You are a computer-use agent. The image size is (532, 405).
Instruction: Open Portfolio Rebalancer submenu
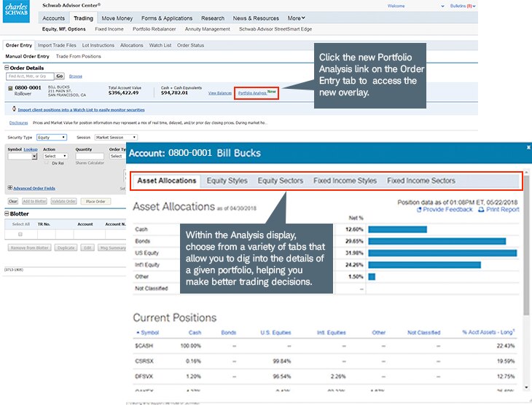tap(154, 29)
